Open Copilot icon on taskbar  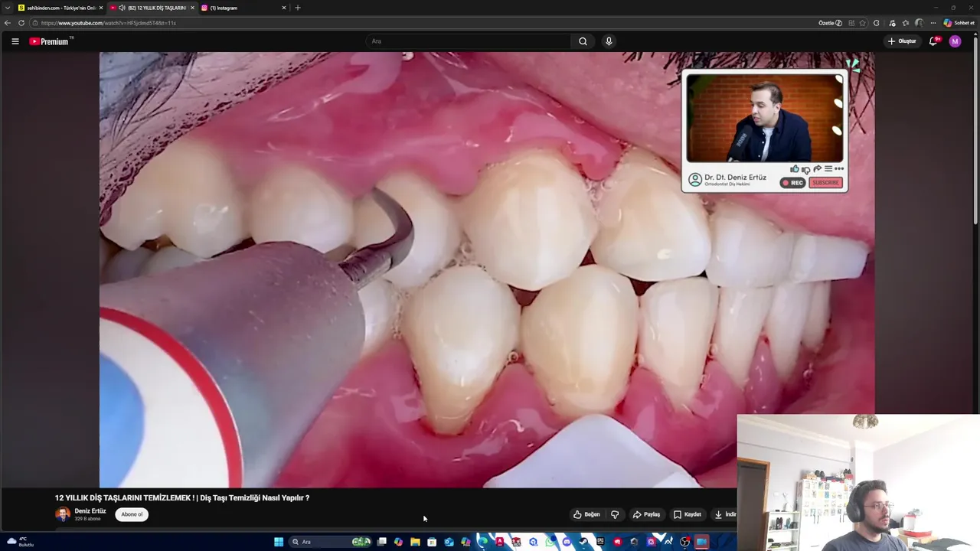pos(398,542)
